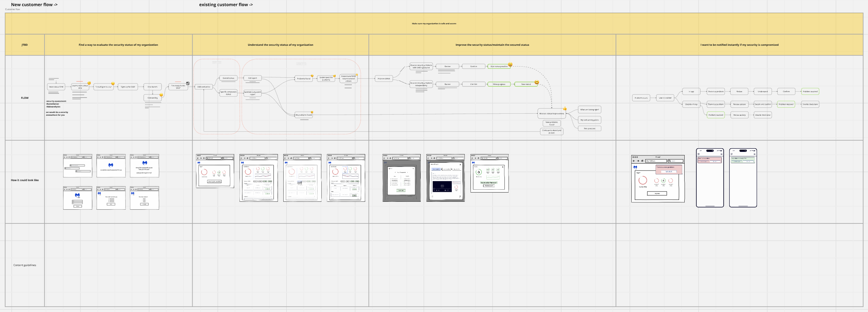The height and width of the screenshot is (312, 868).
Task: Open the red 'new problem' alert browser wireframe
Action: pyautogui.click(x=657, y=179)
